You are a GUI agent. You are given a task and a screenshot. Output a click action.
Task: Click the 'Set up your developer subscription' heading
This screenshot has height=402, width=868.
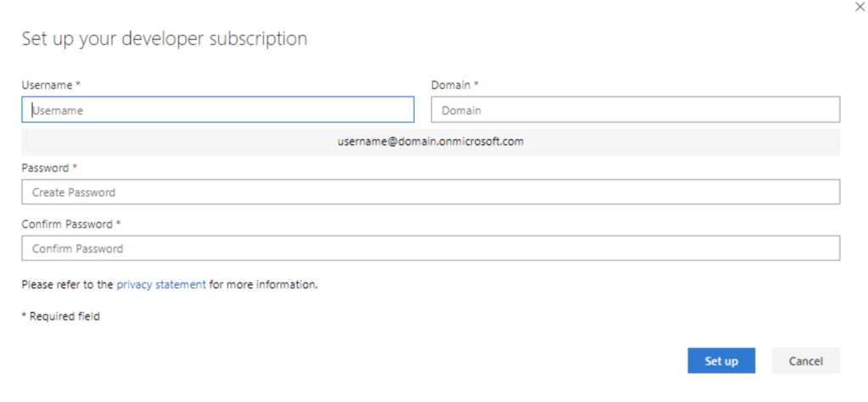[165, 38]
